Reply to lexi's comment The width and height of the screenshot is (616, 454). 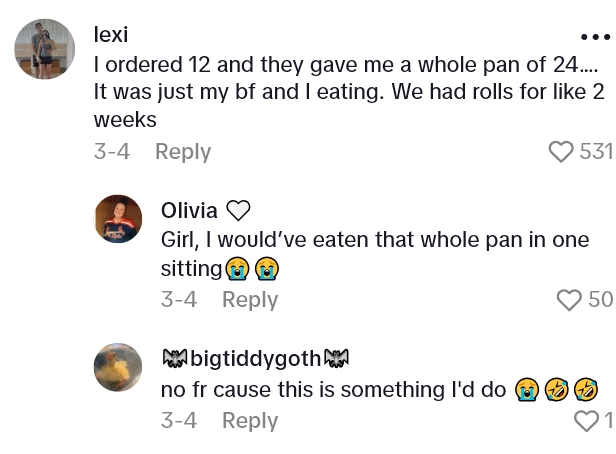(x=183, y=152)
